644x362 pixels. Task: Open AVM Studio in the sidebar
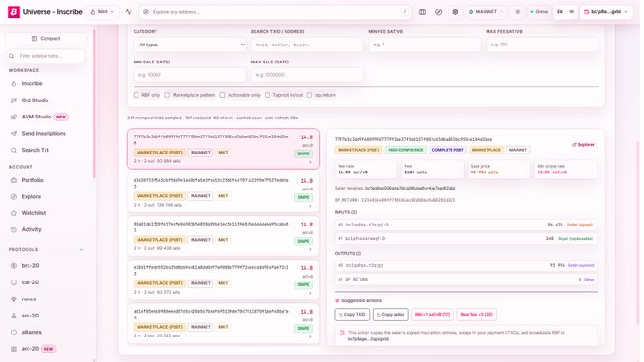coord(36,117)
